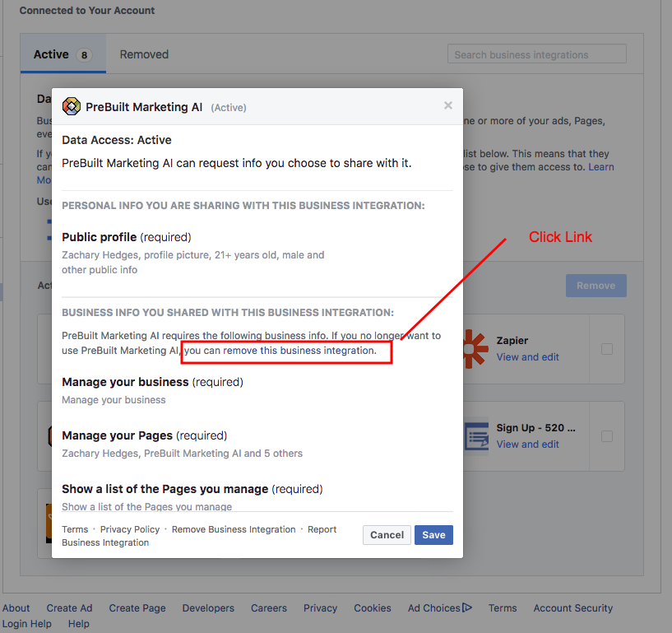Click Remove Business Integration footer link
This screenshot has height=633, width=672.
click(234, 529)
